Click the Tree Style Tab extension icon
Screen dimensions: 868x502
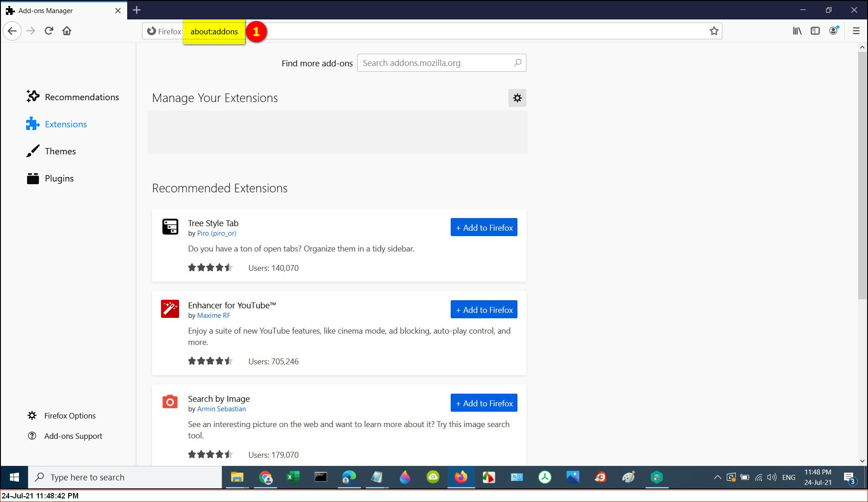(x=170, y=227)
